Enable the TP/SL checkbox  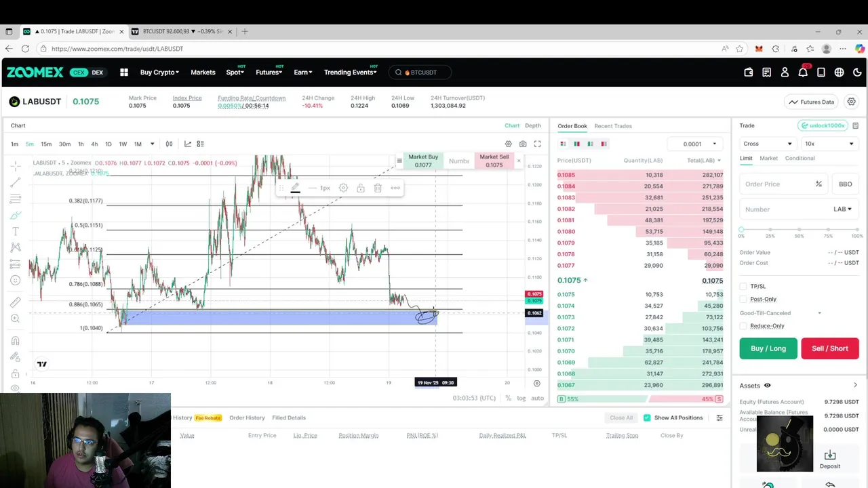pyautogui.click(x=743, y=287)
